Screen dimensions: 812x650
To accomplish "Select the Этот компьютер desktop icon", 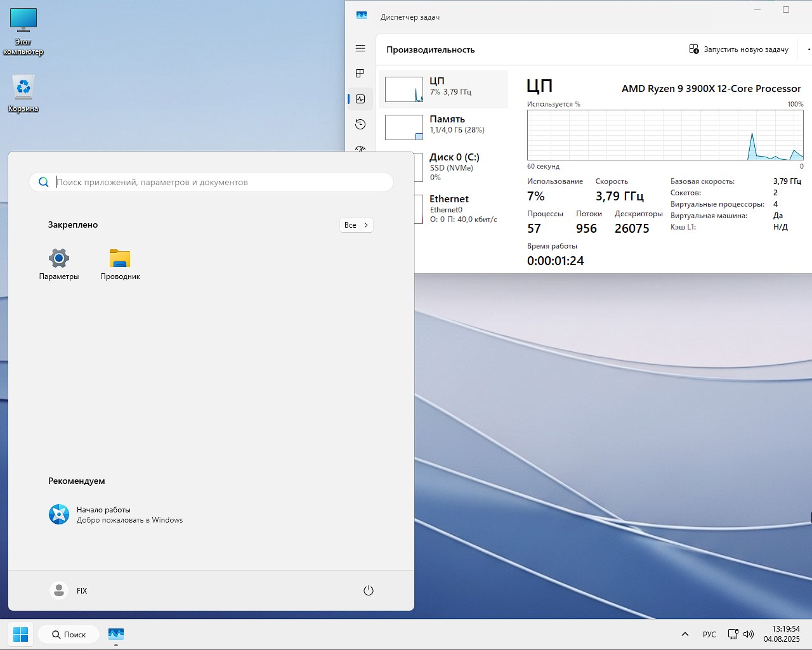I will pyautogui.click(x=23, y=32).
